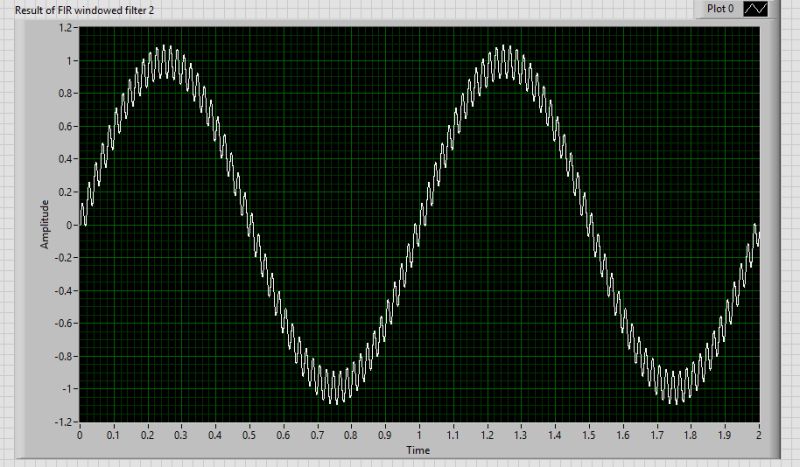Viewport: 800px width, 467px height.
Task: Click the graph title 'Result of FIR windowed filter 2'
Action: tap(84, 10)
